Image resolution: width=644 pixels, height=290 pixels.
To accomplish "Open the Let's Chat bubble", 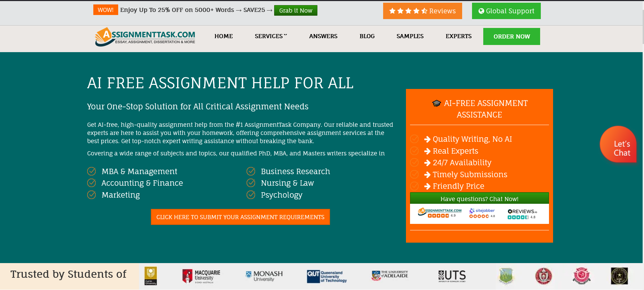I will [618, 145].
